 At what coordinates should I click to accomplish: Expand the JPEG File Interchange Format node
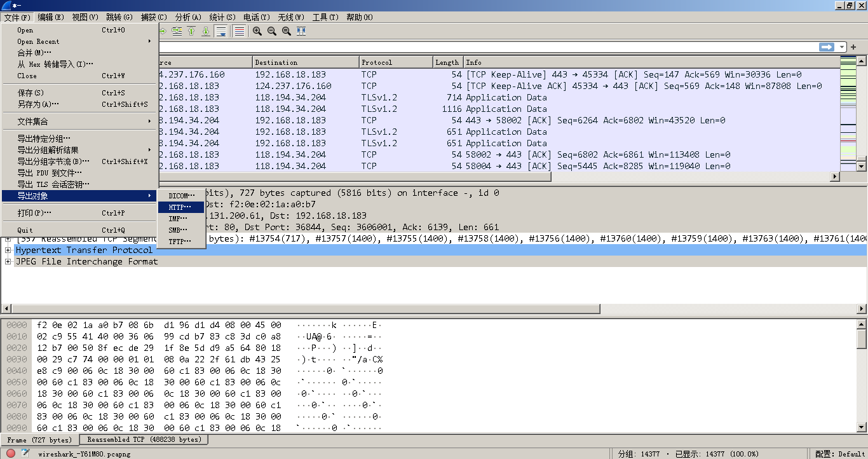8,261
